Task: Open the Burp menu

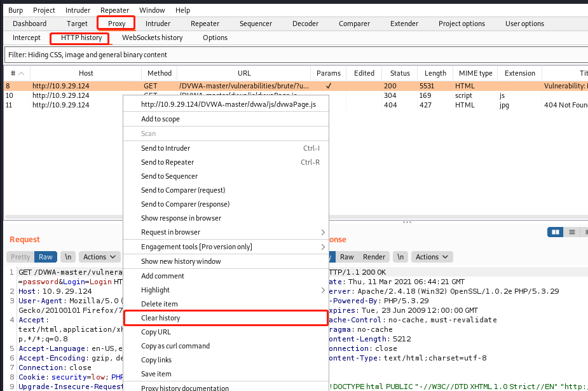Action: 15,10
